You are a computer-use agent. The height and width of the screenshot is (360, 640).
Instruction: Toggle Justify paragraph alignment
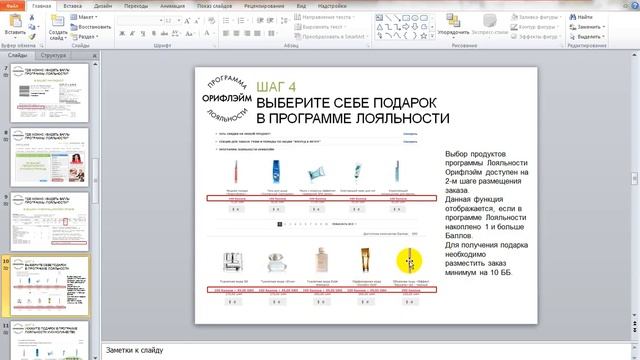(257, 33)
